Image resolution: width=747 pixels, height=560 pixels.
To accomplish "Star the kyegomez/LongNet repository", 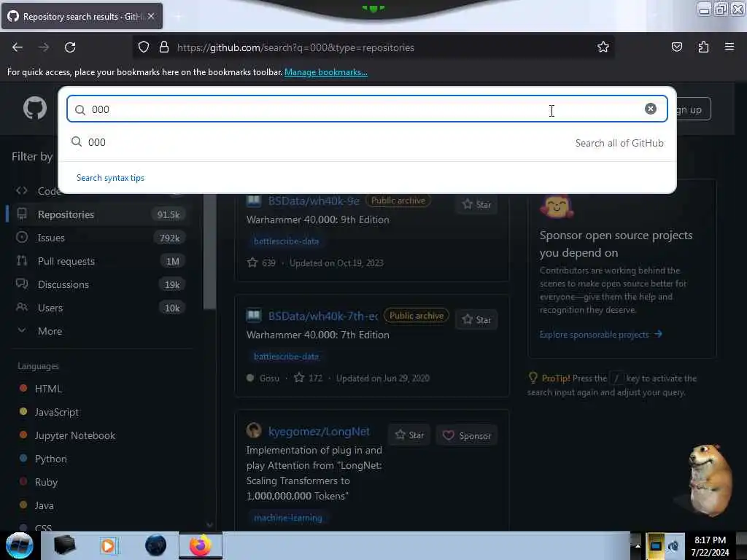I will click(x=410, y=435).
